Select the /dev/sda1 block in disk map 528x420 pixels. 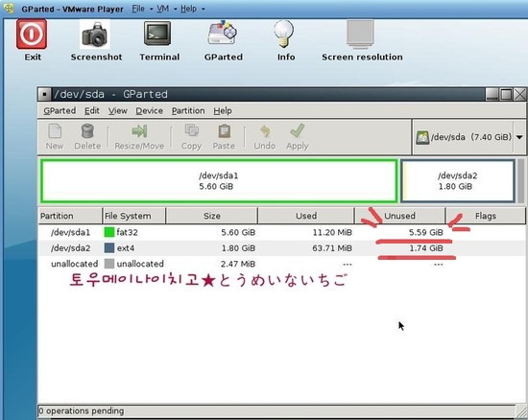click(x=219, y=181)
